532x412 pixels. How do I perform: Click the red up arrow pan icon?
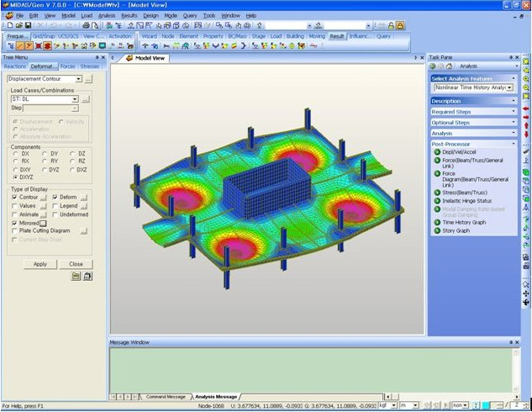(526, 126)
